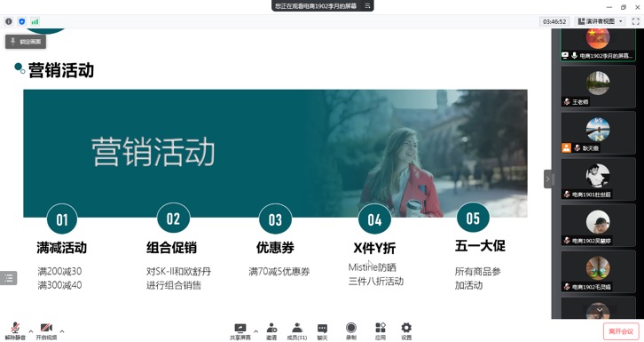Click the 05 circle on the slide

473,218
